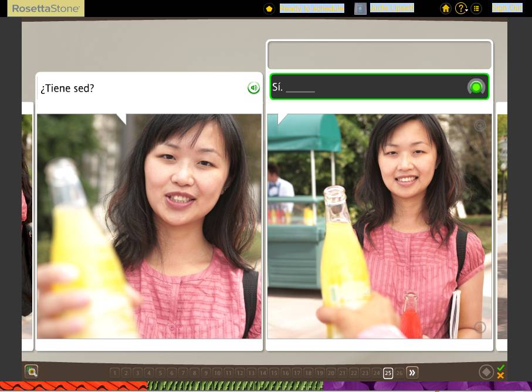This screenshot has width=532, height=392.
Task: Click the diamond icon in the bottom bar
Action: point(486,372)
